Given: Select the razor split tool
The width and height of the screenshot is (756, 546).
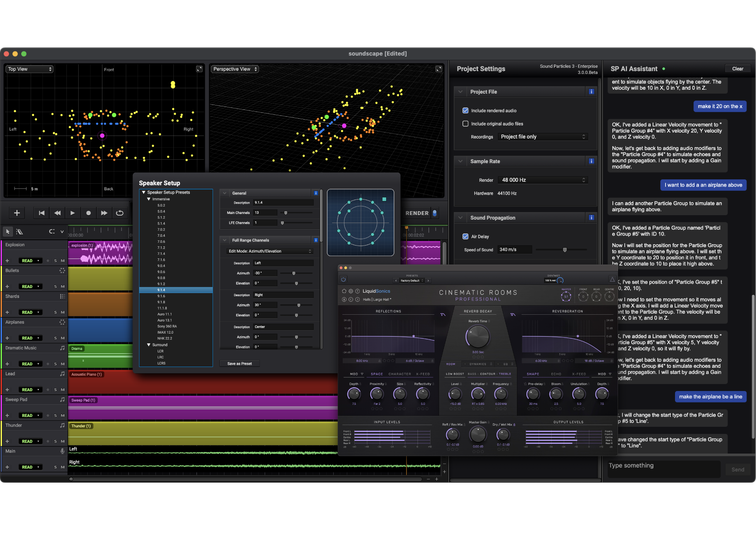Looking at the screenshot, I should [x=20, y=232].
